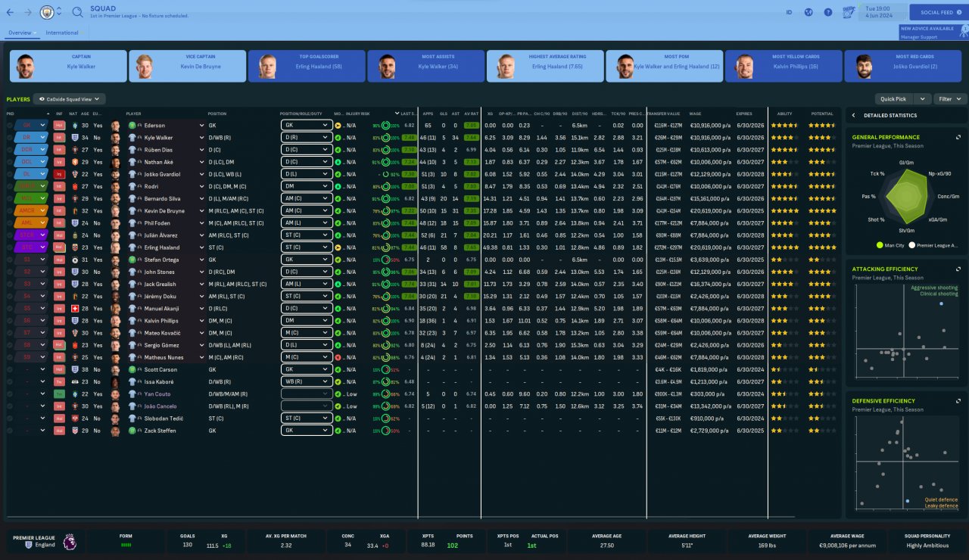
Task: Click the INF status badge for Yan Couto
Action: point(59,394)
